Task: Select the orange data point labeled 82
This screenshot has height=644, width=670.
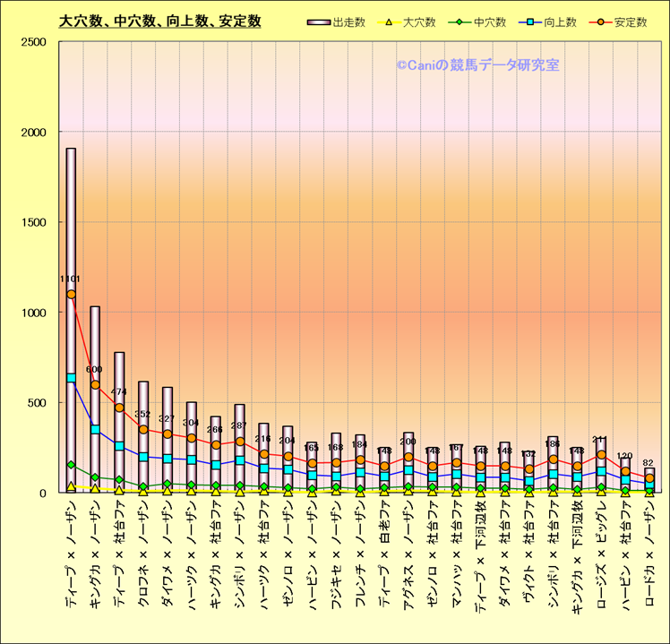Action: [x=649, y=478]
